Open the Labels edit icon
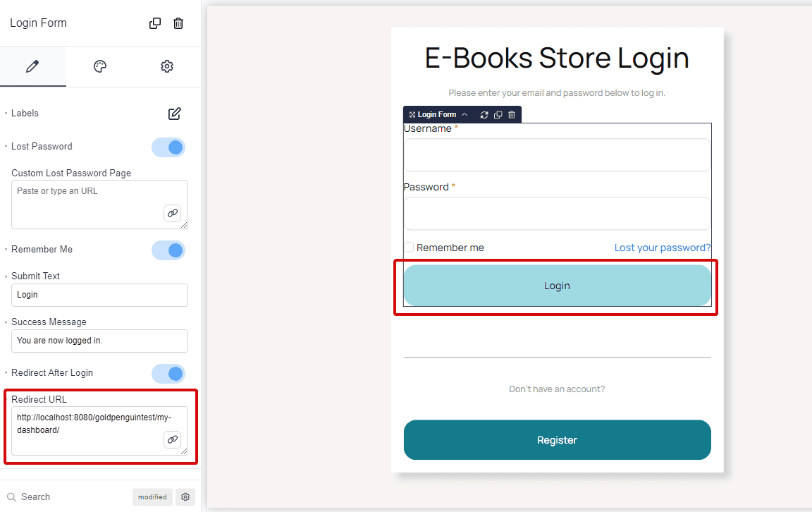Screen dimensions: 812x512 pyautogui.click(x=175, y=114)
